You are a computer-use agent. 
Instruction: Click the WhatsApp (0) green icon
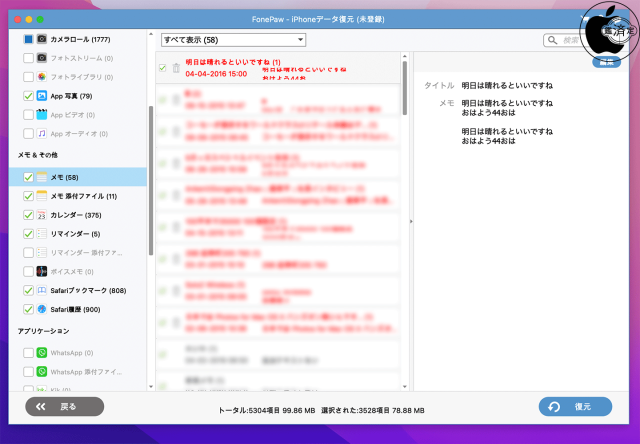pos(42,353)
